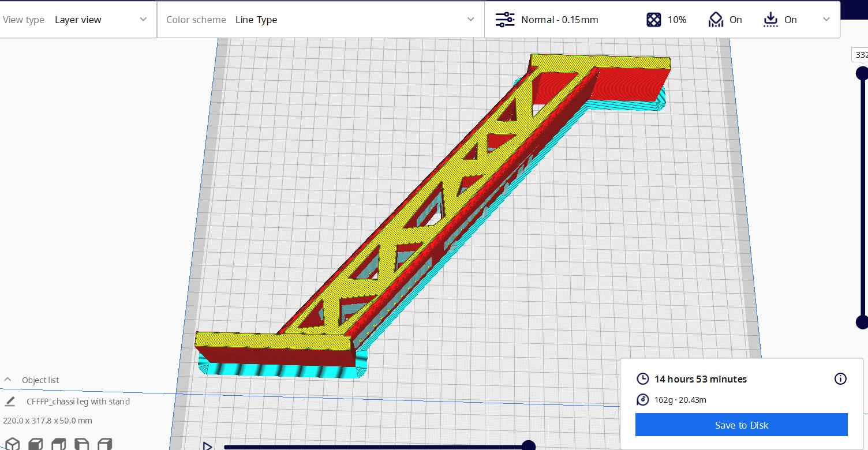Click Save to Disk button
Image resolution: width=868 pixels, height=450 pixels.
click(x=741, y=425)
